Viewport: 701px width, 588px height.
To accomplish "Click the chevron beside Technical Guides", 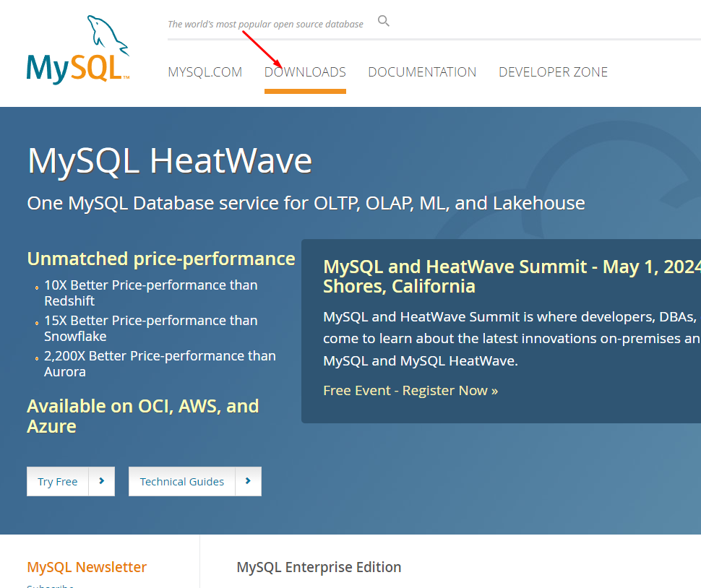I will tap(248, 481).
